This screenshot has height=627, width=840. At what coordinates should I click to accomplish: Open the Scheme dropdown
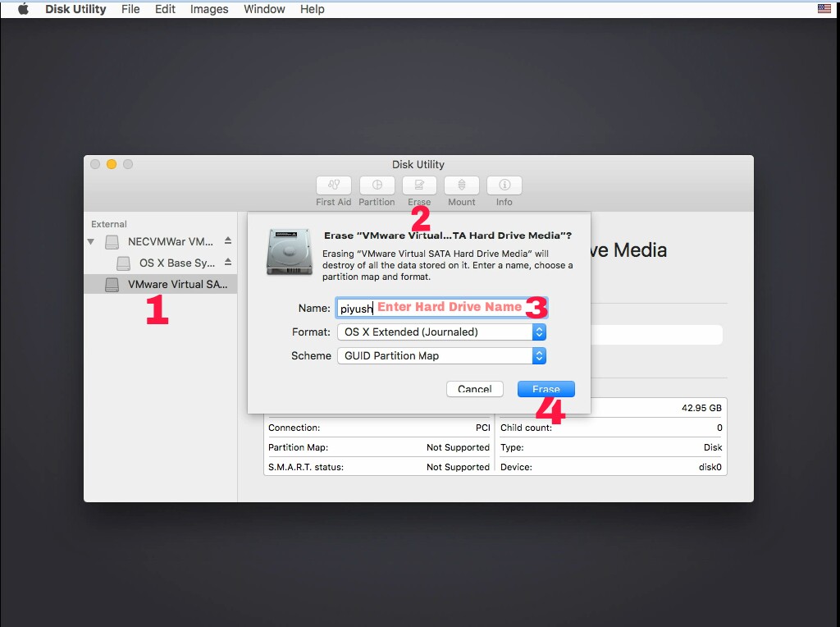coord(441,356)
